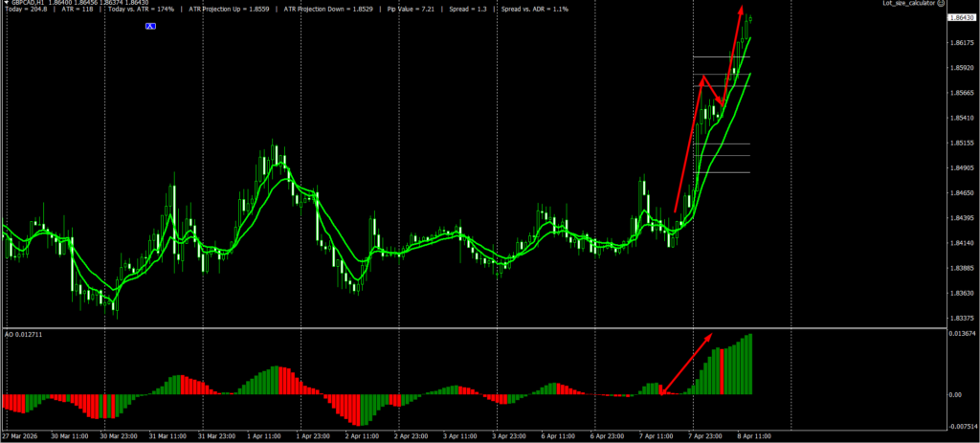This screenshot has width=980, height=443.
Task: Click the 1 Apr 11:00 time axis label
Action: [x=263, y=436]
